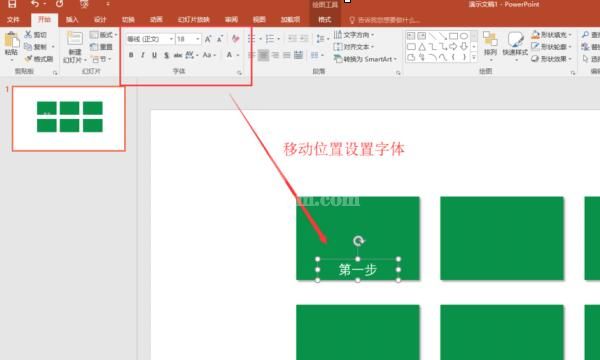Open the Text Direction (文字方向) dropdown
This screenshot has width=600, height=360.
354,35
